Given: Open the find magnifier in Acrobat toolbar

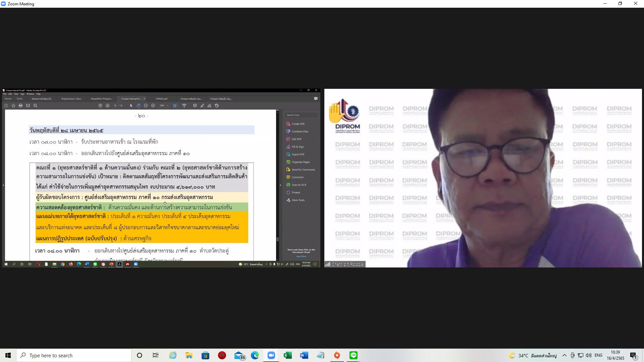Looking at the screenshot, I should coord(35,106).
